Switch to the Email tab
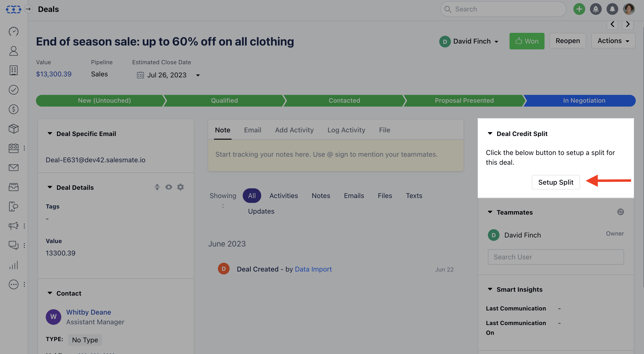This screenshot has width=644, height=354. coord(252,130)
